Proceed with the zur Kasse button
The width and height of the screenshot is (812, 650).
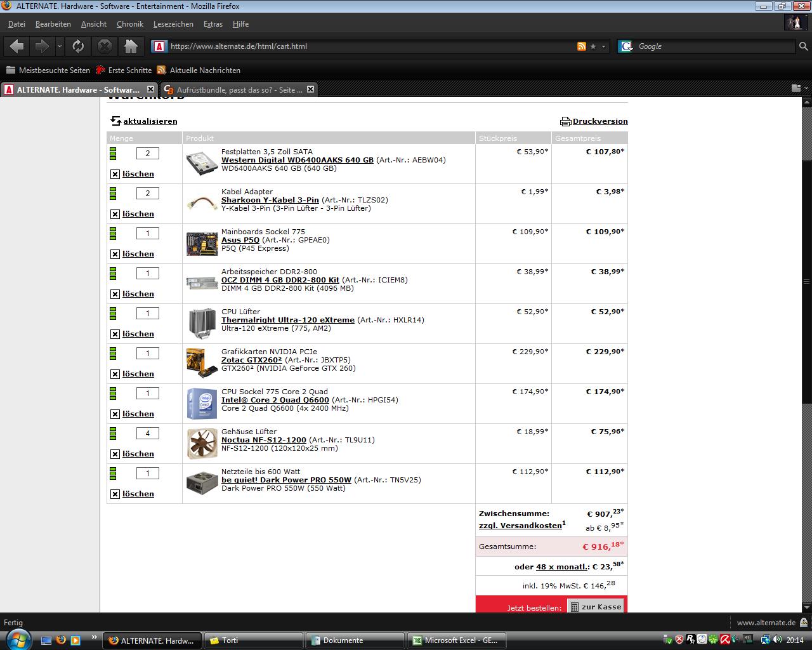coord(596,607)
